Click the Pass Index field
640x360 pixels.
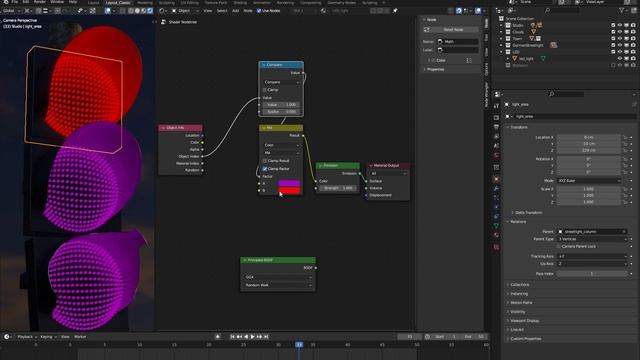pyautogui.click(x=592, y=274)
